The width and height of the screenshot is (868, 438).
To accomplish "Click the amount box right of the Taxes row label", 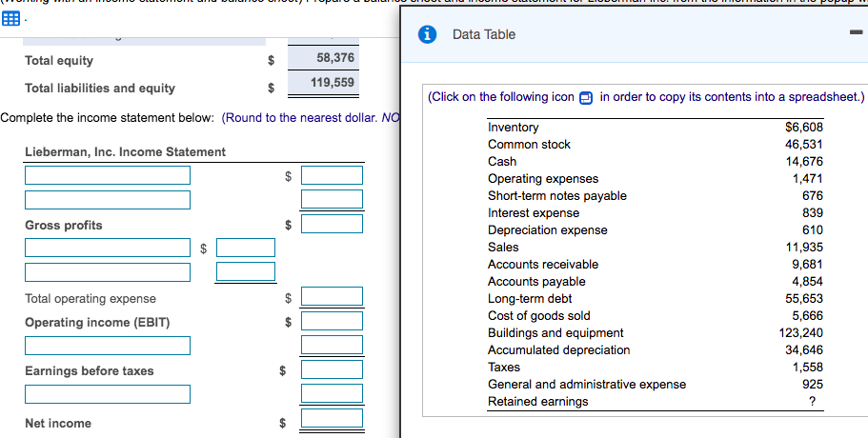I will click(333, 394).
